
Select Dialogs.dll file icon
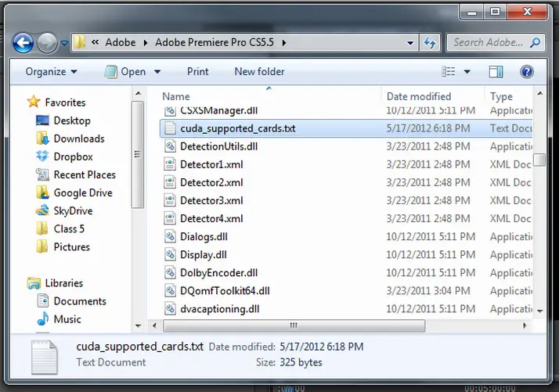170,236
